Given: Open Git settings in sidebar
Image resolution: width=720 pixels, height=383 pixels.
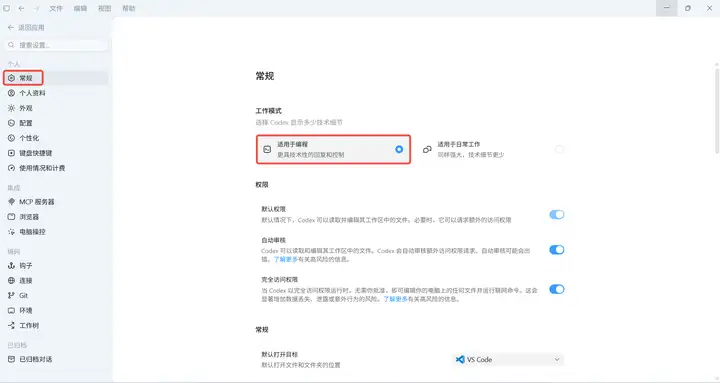Looking at the screenshot, I should tap(56, 295).
